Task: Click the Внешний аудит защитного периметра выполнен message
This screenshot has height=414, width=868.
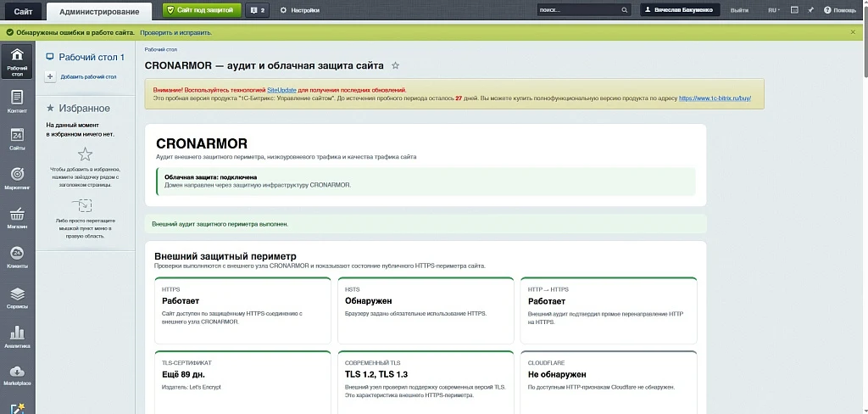Action: [x=426, y=224]
